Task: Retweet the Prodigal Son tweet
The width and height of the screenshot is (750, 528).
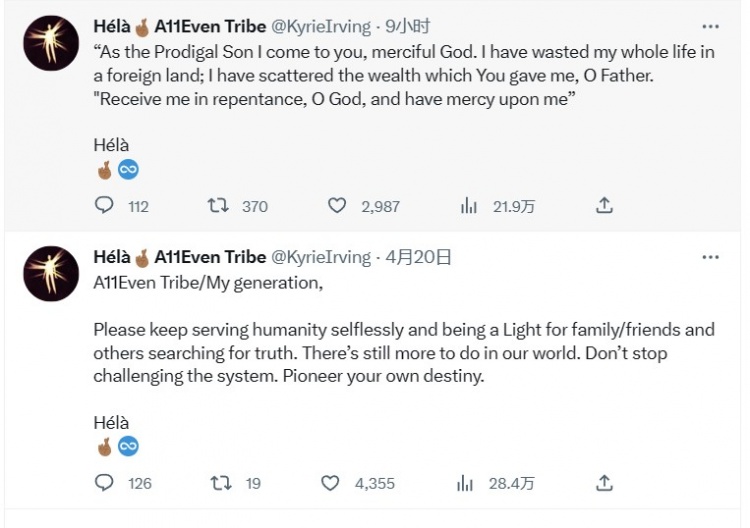Action: (x=218, y=206)
